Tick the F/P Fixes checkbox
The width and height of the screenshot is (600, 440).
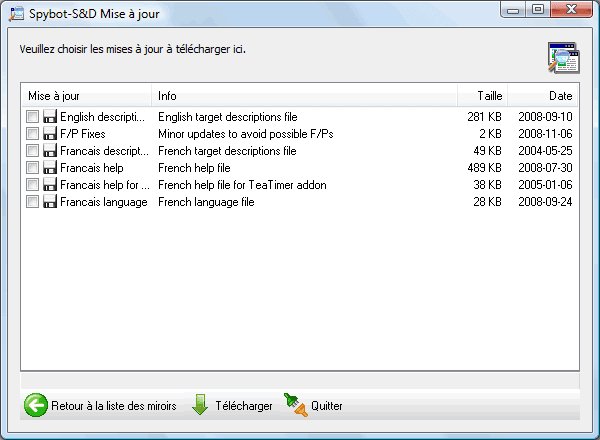pyautogui.click(x=33, y=134)
